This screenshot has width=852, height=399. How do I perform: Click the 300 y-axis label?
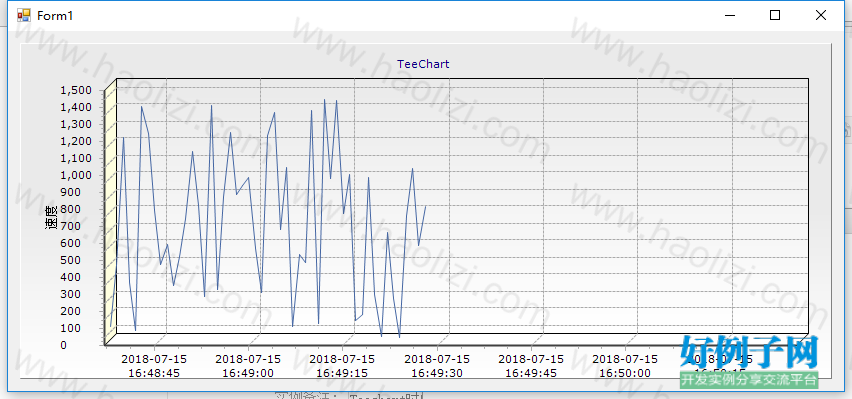coord(72,294)
